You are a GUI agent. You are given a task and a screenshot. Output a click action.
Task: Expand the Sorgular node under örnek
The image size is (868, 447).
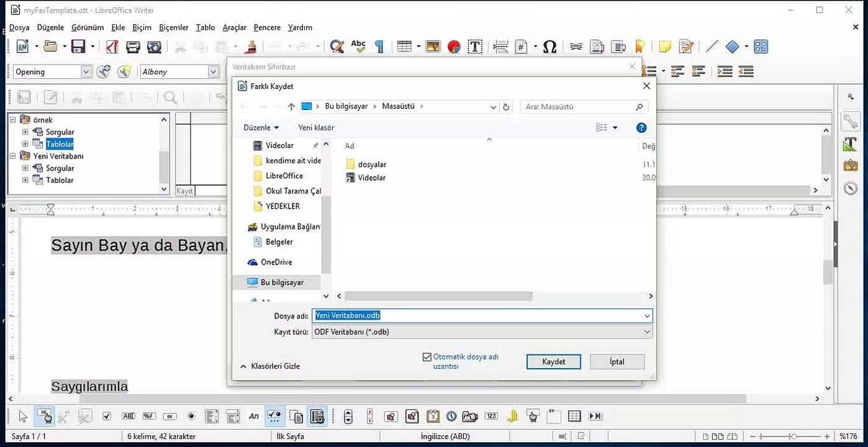[x=25, y=132]
